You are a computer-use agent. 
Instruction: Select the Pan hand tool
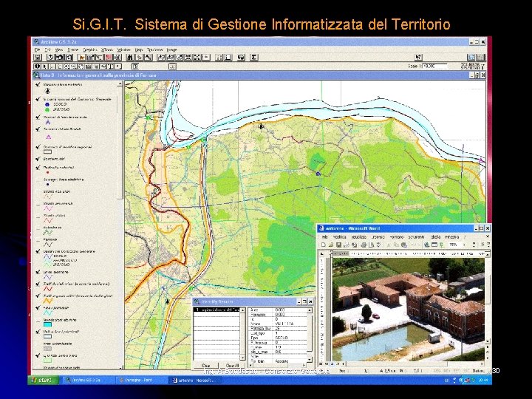81,66
